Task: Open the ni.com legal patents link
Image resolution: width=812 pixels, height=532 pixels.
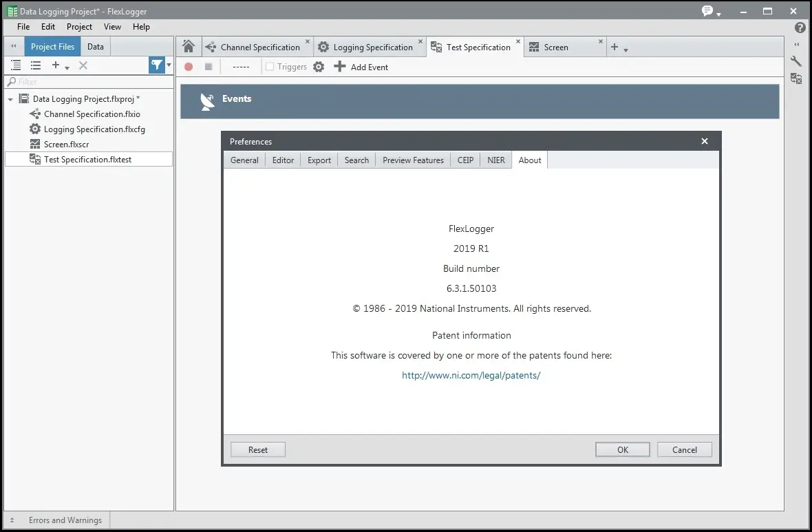Action: (471, 376)
